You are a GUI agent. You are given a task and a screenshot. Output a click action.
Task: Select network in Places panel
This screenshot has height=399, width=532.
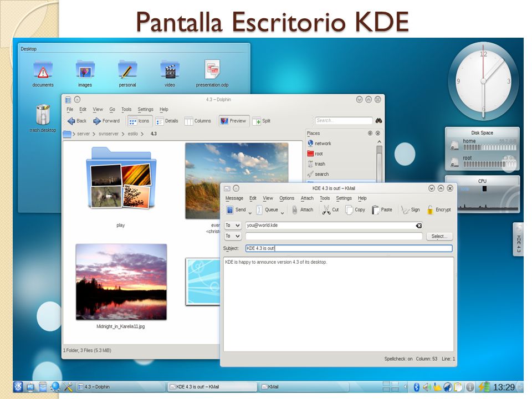tap(319, 144)
